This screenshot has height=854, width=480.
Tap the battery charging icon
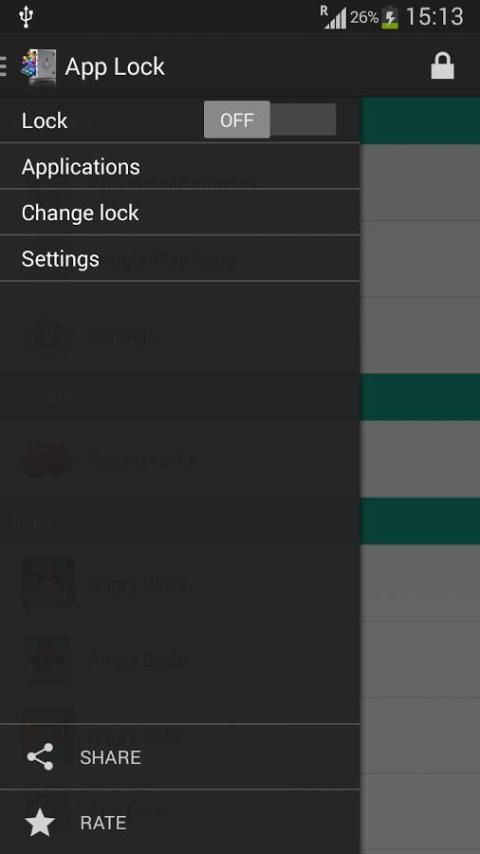point(390,17)
